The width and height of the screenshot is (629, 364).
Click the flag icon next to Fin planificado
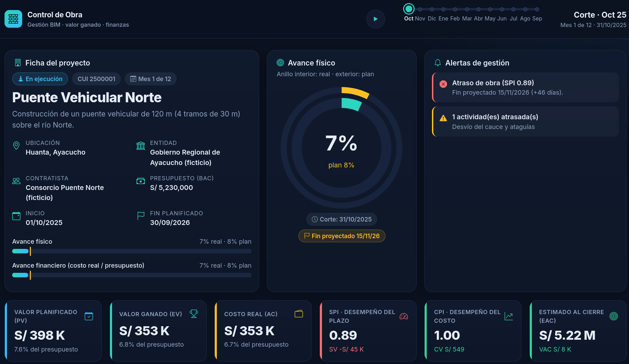(141, 216)
